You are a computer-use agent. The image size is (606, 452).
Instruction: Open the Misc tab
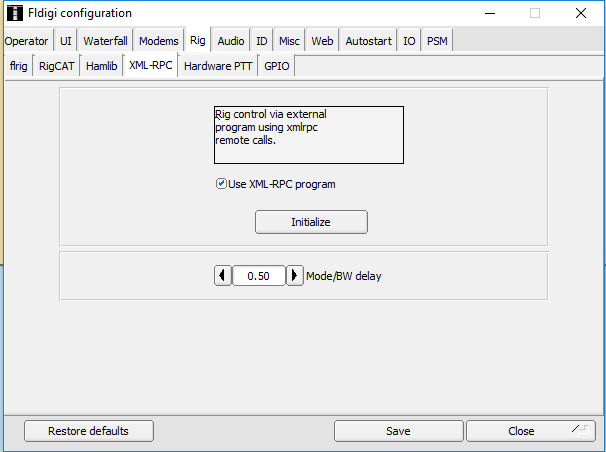(x=289, y=41)
